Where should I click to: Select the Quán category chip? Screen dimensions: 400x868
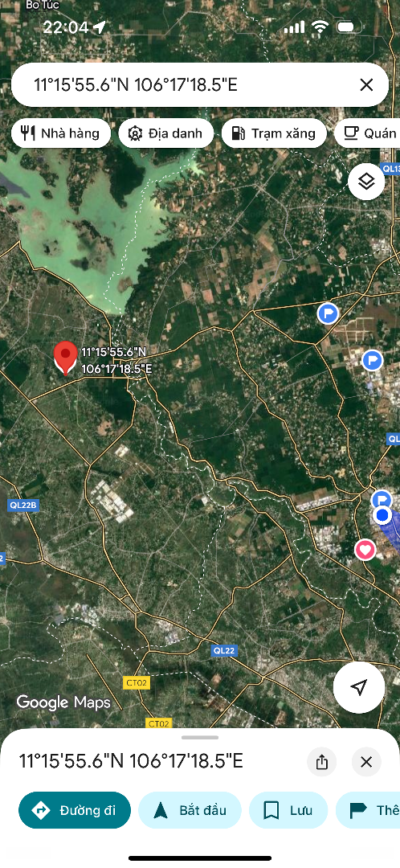367,133
